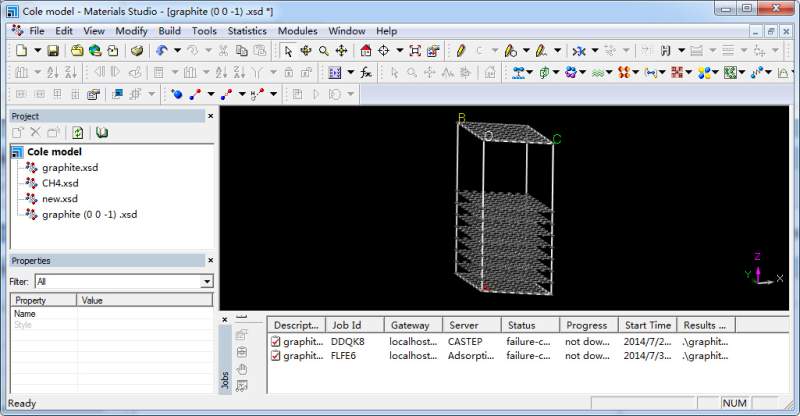800x416 pixels.
Task: Expand the dropdown next to fx icon
Action: pyautogui.click(x=351, y=72)
